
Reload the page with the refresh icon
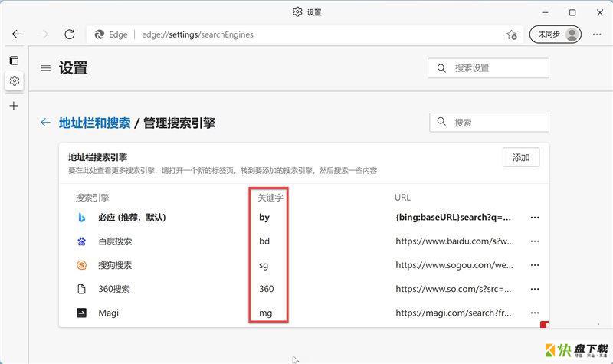(x=70, y=34)
